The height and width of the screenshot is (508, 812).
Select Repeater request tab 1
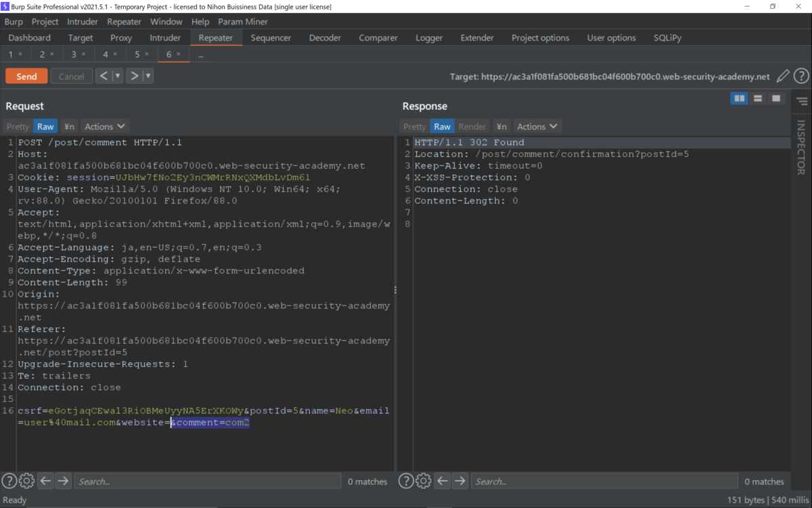coord(11,54)
